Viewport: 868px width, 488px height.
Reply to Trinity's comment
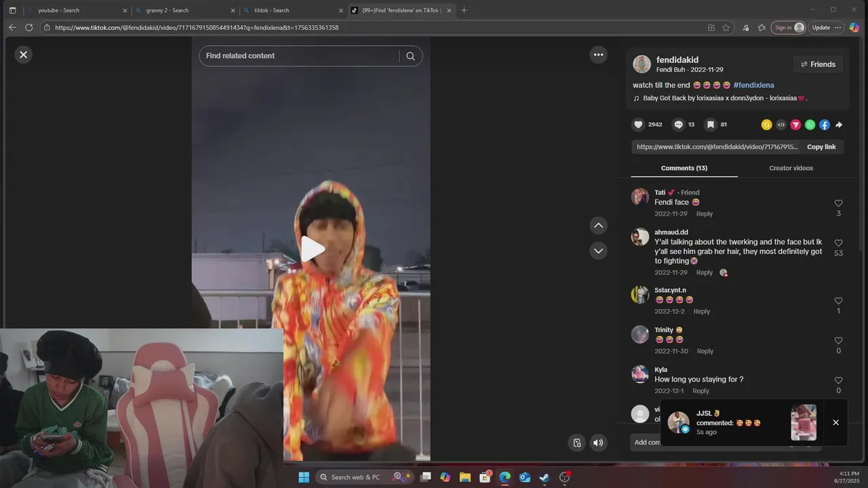point(705,351)
